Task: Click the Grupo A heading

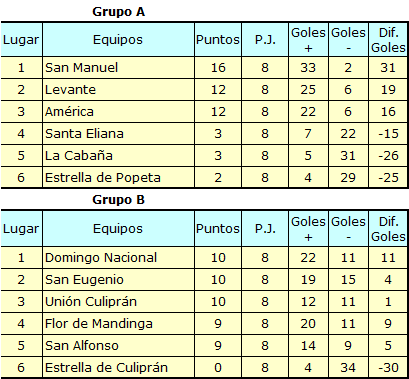Action: tap(118, 12)
